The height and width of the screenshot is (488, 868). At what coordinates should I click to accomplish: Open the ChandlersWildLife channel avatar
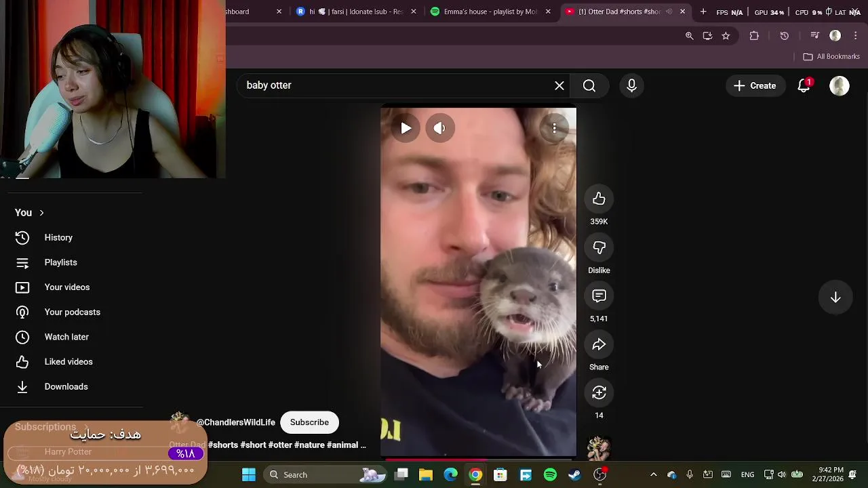pyautogui.click(x=180, y=422)
